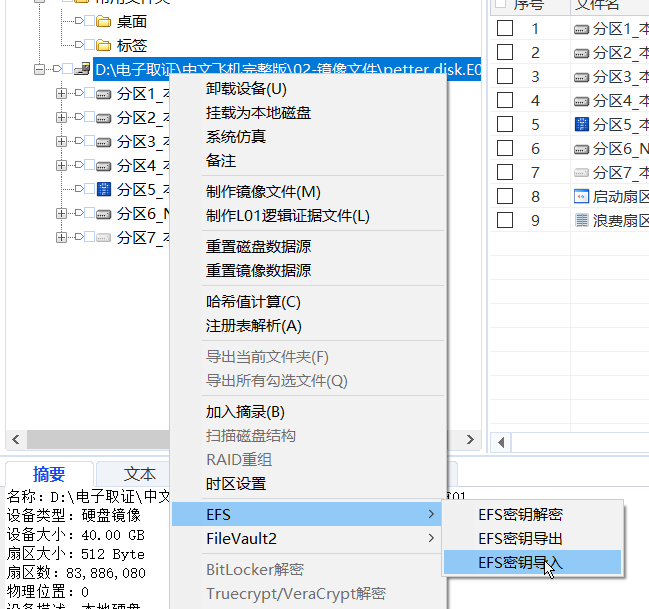Click tree scrollbar left arrow
Image resolution: width=649 pixels, height=609 pixels.
pyautogui.click(x=16, y=439)
